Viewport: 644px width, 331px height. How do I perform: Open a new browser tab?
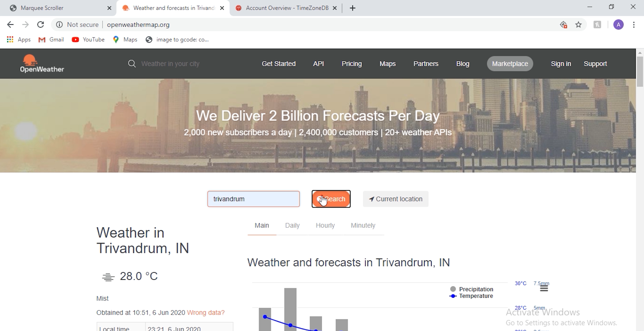point(353,8)
